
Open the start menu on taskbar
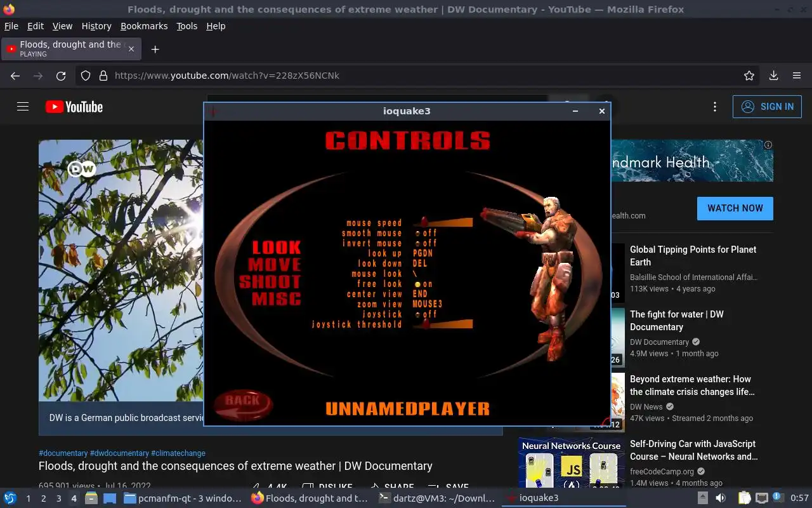(10, 498)
